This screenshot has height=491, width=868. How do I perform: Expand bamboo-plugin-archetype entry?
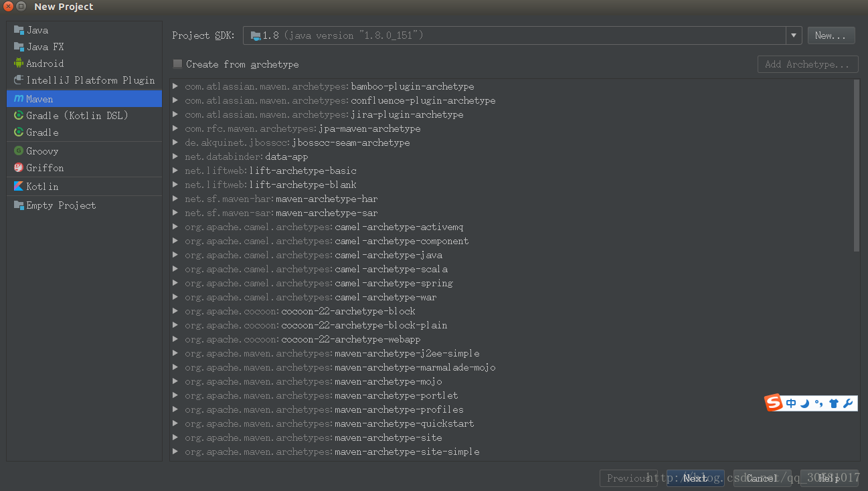(x=175, y=86)
